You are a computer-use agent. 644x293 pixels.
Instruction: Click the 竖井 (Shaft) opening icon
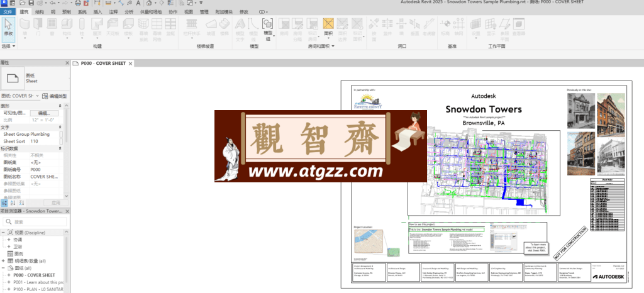point(387,24)
